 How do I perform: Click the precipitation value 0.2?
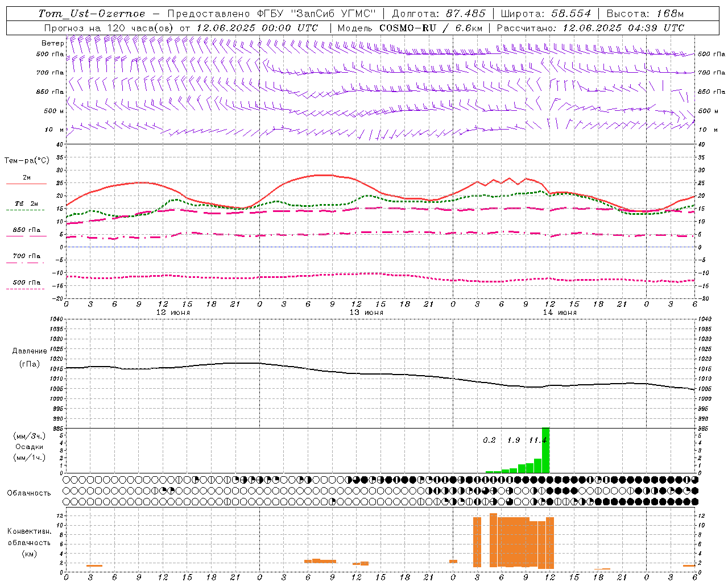tap(489, 440)
